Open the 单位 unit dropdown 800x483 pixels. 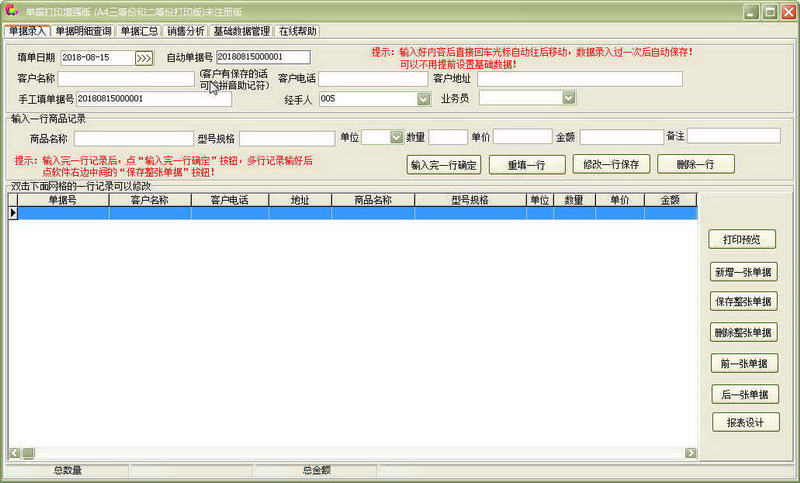396,137
